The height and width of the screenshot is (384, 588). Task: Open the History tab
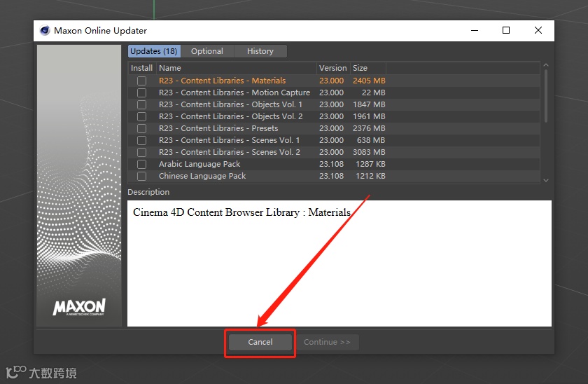[x=260, y=51]
